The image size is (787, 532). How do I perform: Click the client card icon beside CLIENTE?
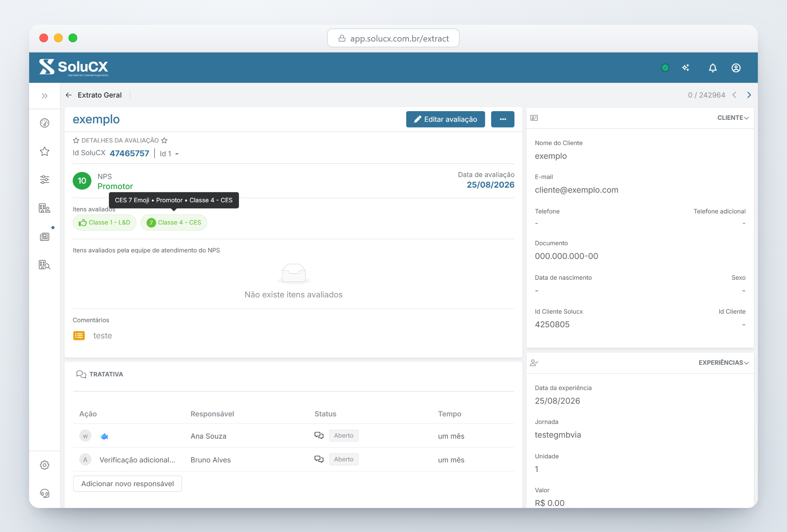(534, 118)
